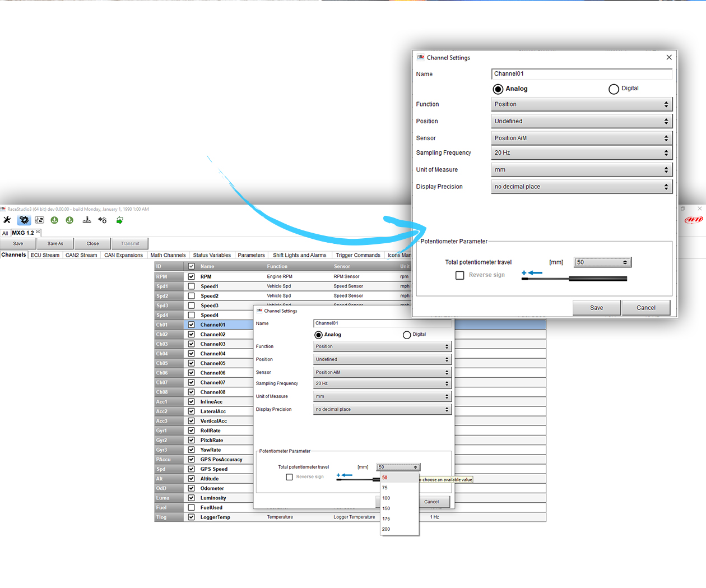Choose highlighted 50 in the travel list

400,478
